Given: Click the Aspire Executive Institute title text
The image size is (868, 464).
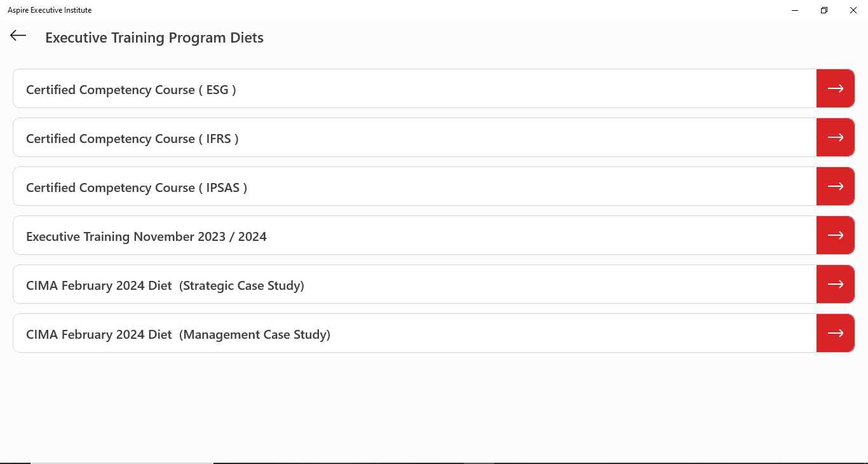Looking at the screenshot, I should click(x=50, y=10).
